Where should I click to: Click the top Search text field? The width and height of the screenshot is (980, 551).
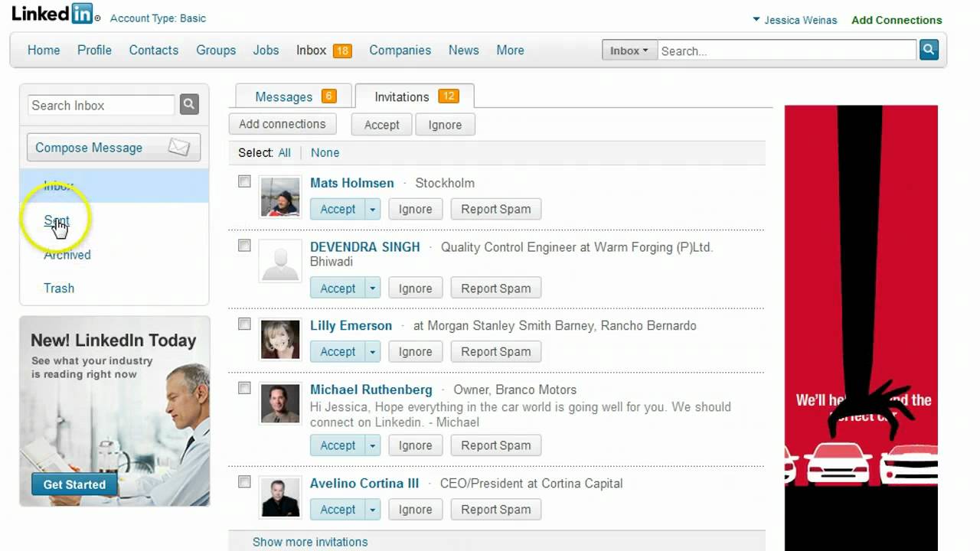tap(787, 51)
